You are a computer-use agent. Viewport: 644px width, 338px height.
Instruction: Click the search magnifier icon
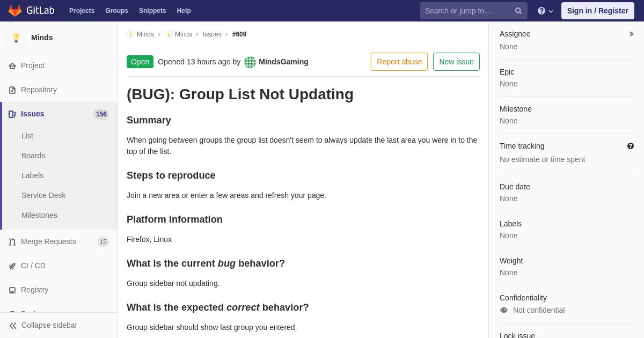518,11
